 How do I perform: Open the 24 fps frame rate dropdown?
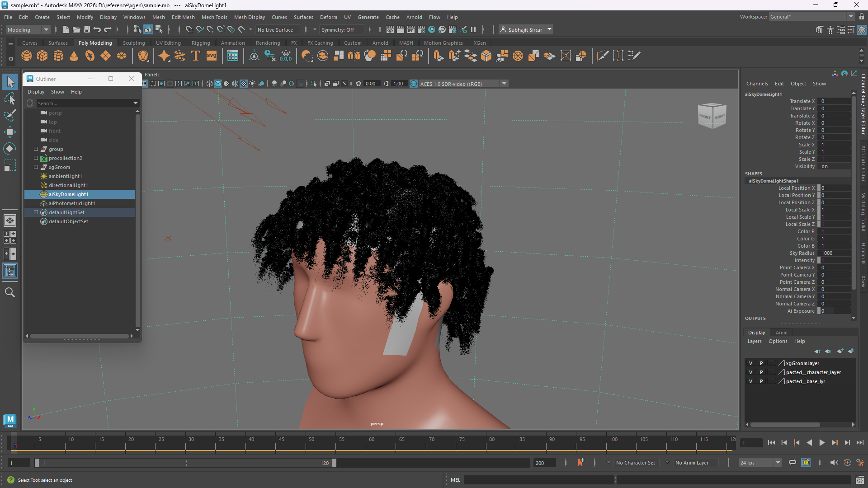(760, 463)
